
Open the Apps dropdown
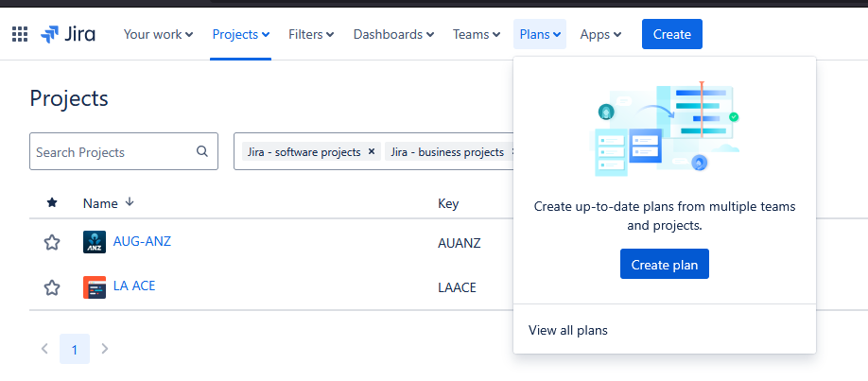600,34
